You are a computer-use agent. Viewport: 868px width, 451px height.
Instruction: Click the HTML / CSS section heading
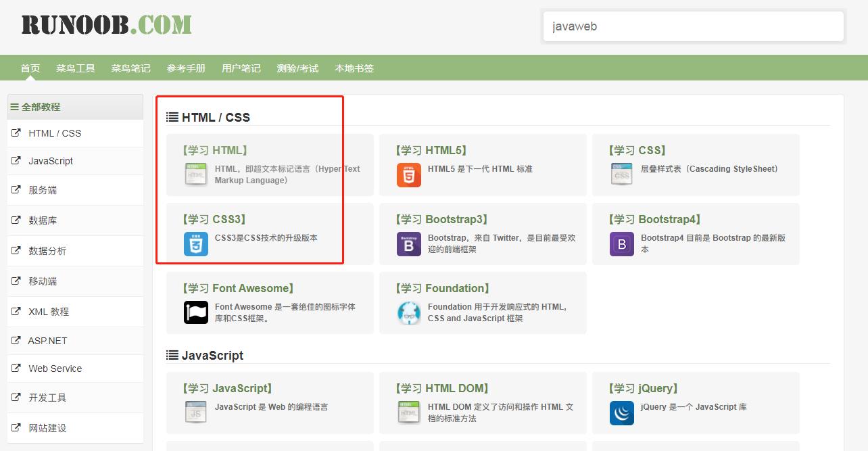click(216, 118)
